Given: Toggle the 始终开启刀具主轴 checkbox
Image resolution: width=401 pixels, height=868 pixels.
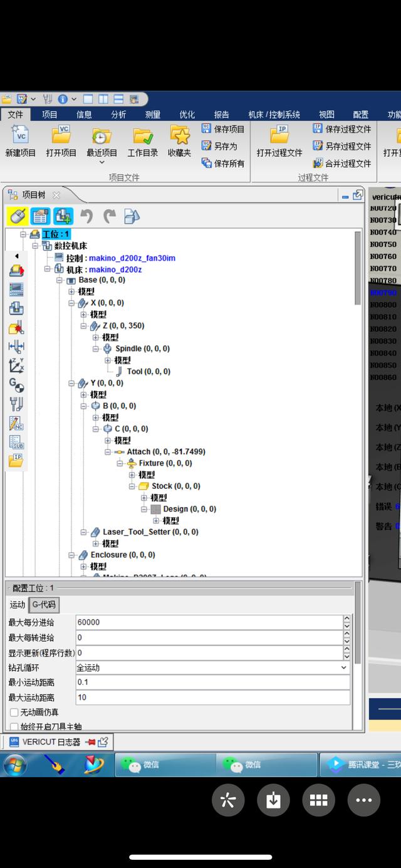Looking at the screenshot, I should click(x=14, y=727).
